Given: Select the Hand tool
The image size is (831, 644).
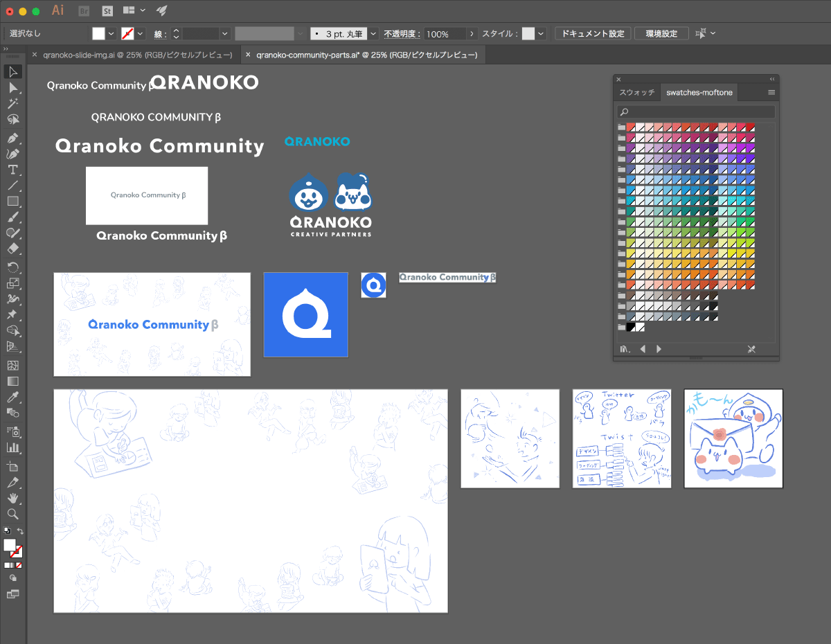Looking at the screenshot, I should [12, 498].
